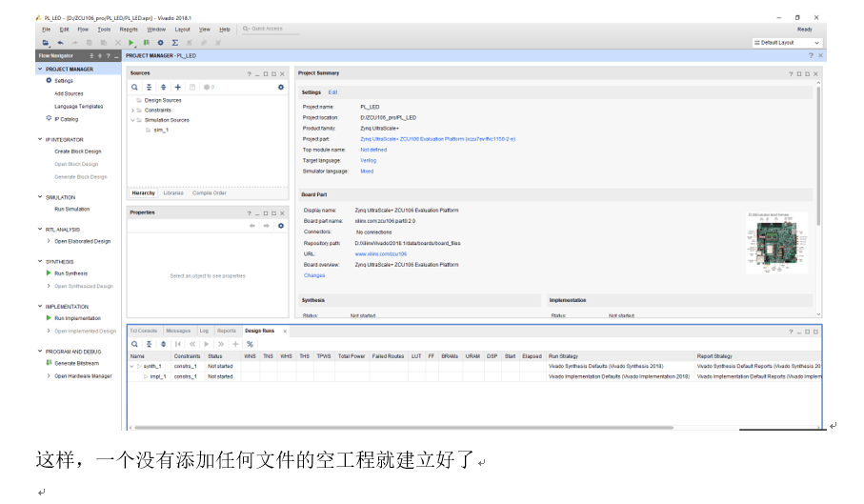Viewport: 864px width, 504px height.
Task: Click the Undo arrow in the main toolbar
Action: 60,43
